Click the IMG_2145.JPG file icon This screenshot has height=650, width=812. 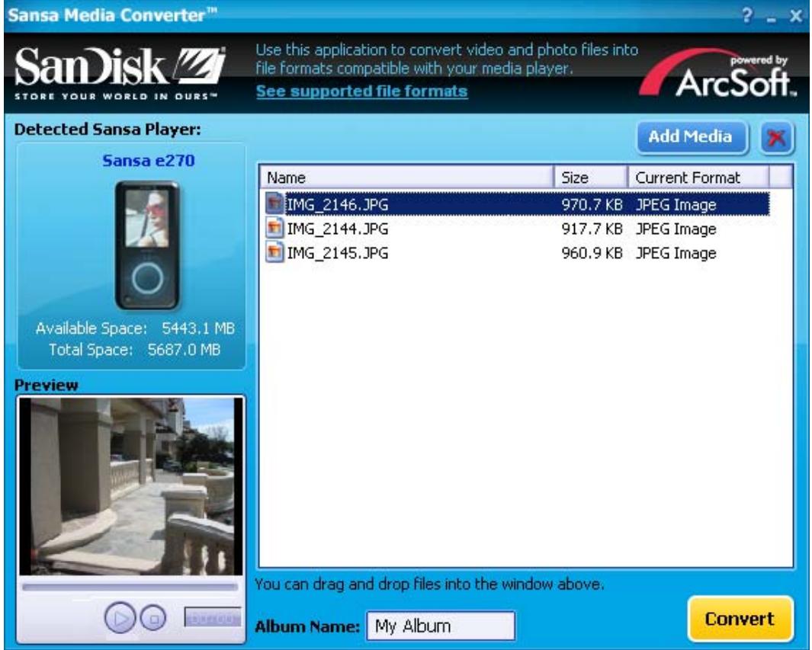click(x=274, y=252)
